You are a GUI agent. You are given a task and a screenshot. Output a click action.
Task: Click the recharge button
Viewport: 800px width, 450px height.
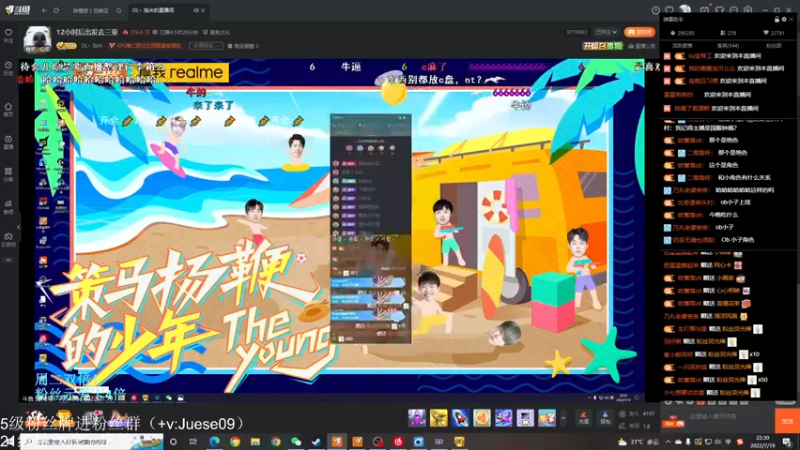click(584, 418)
